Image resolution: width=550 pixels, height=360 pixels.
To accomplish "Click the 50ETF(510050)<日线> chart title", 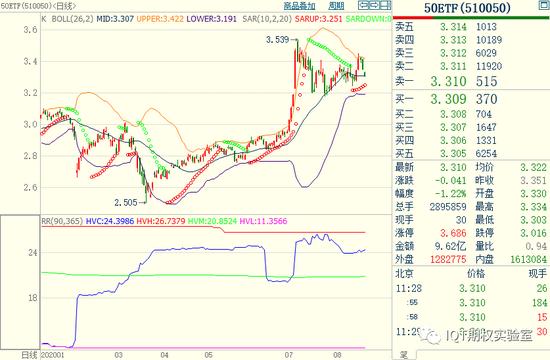I will tap(38, 6).
